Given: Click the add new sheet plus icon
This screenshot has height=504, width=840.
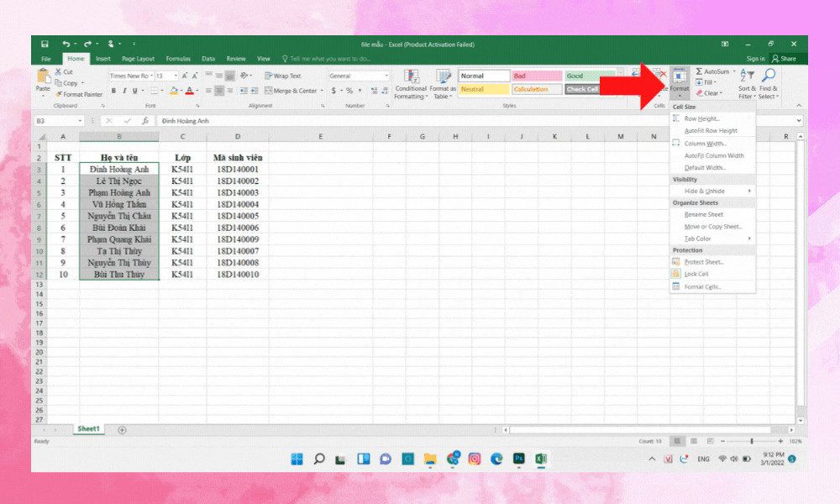Looking at the screenshot, I should coord(122,429).
